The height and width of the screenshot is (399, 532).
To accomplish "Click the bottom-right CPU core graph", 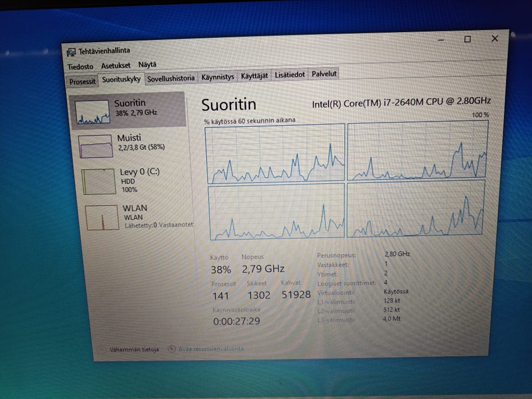I will (416, 208).
